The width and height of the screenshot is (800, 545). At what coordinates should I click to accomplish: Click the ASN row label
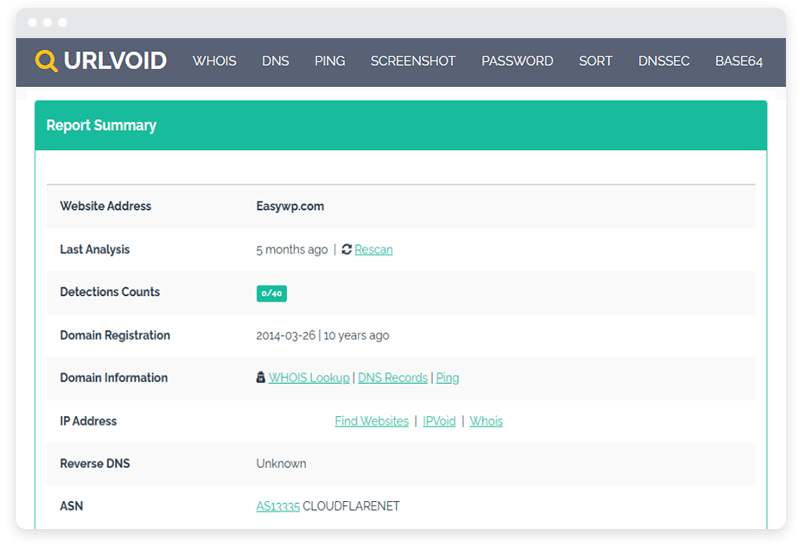pos(71,506)
